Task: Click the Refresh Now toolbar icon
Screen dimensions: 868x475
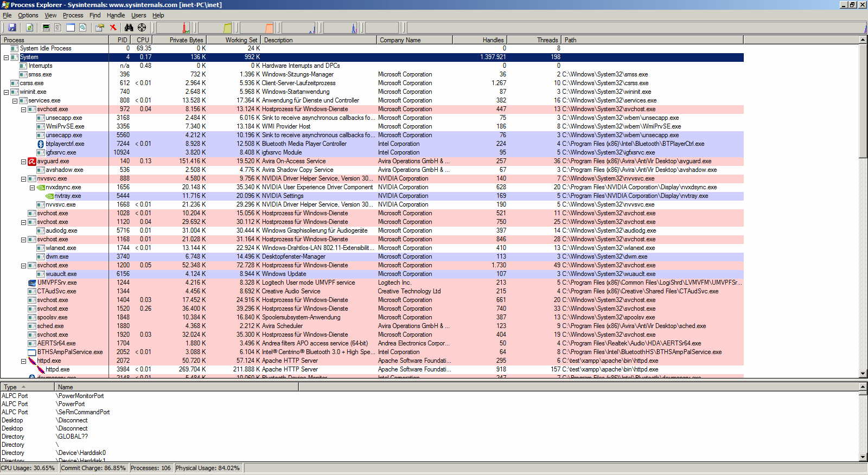Action: [30, 27]
